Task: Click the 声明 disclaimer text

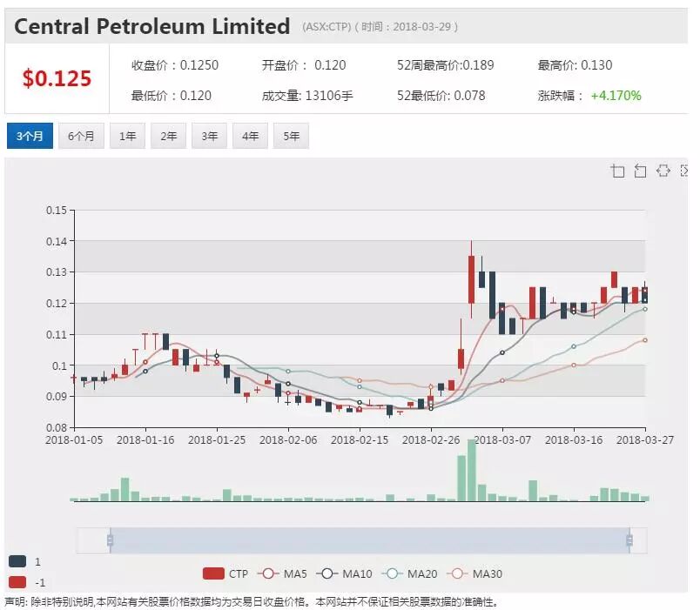Action: click(x=252, y=602)
